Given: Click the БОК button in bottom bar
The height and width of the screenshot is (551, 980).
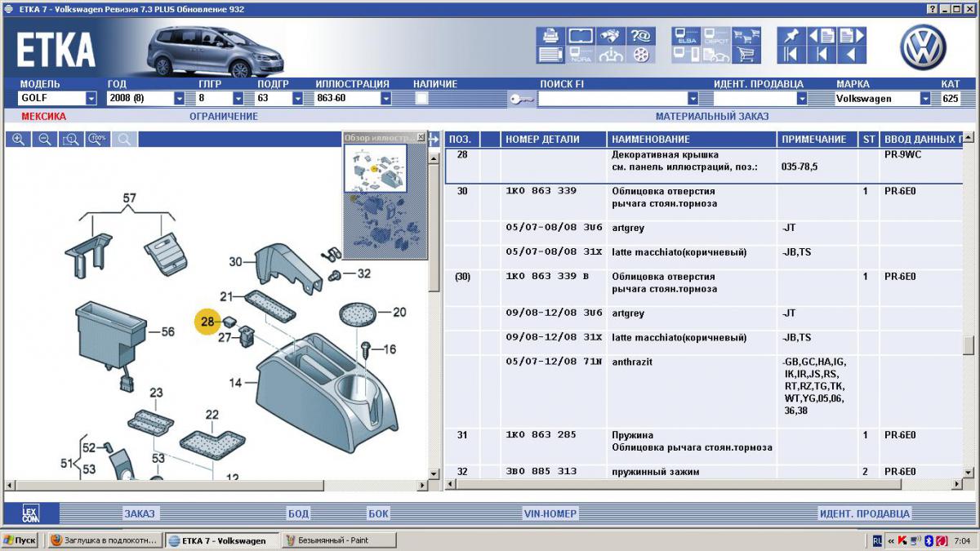Looking at the screenshot, I should (378, 513).
